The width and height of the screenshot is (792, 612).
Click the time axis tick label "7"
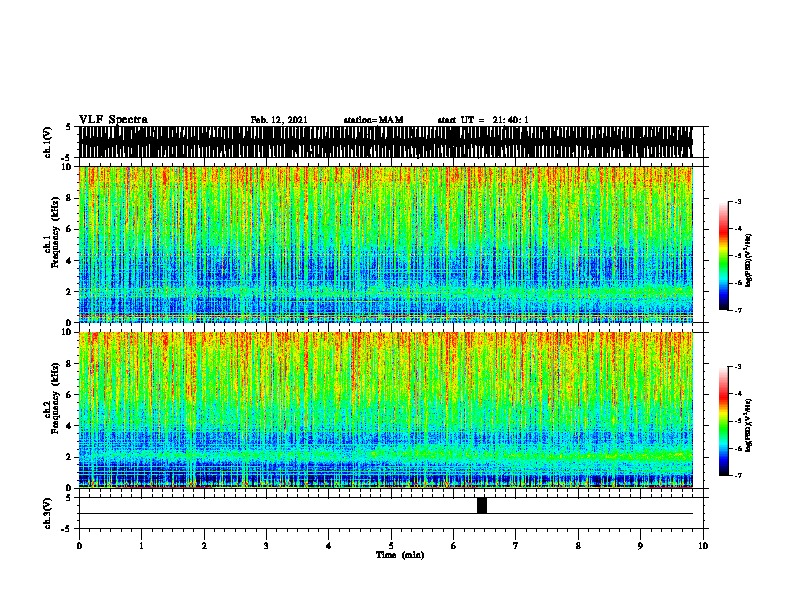[516, 545]
